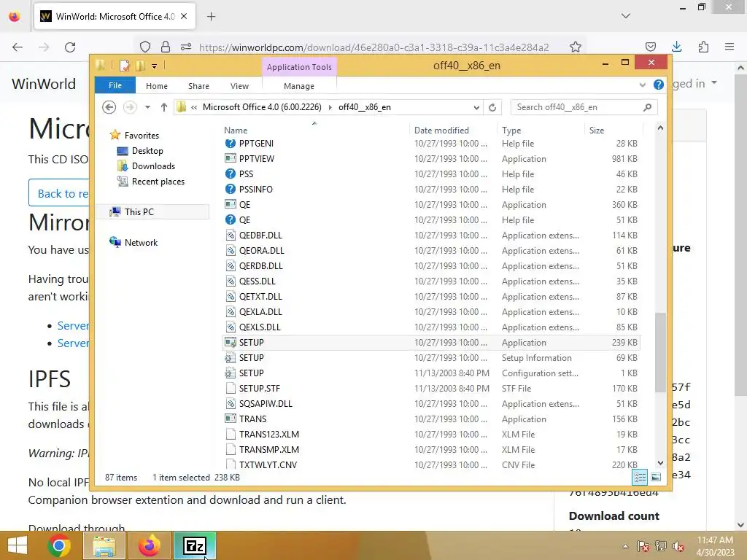This screenshot has width=747, height=560.
Task: Switch to Details view icon in status bar
Action: (640, 477)
